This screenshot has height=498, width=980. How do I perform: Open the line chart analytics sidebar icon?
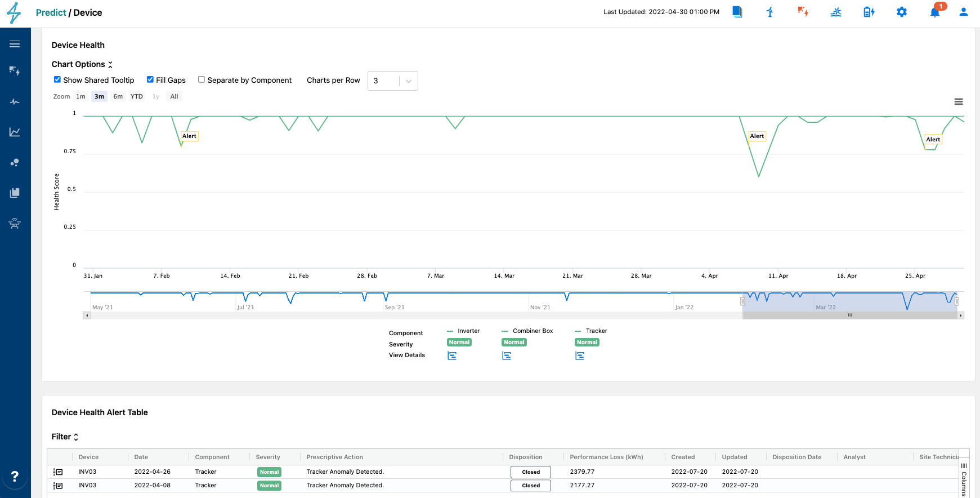click(x=15, y=132)
